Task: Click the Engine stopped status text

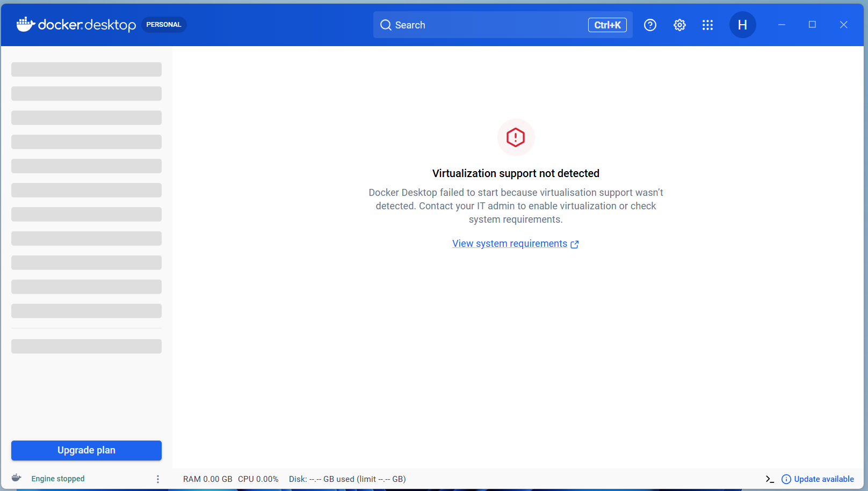Action: click(58, 479)
